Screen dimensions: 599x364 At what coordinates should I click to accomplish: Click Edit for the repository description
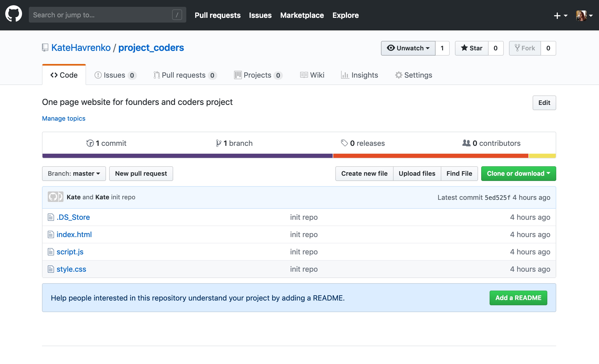point(544,103)
